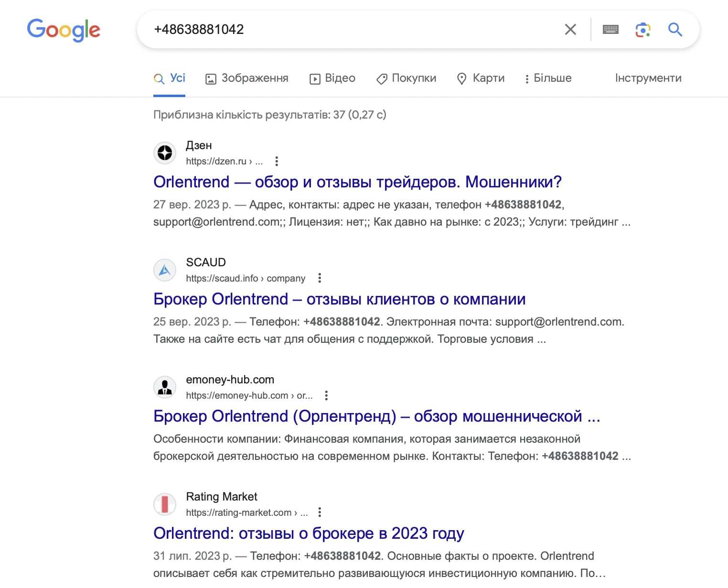Click the emoney-hub.com site name
The height and width of the screenshot is (588, 728).
pos(230,380)
